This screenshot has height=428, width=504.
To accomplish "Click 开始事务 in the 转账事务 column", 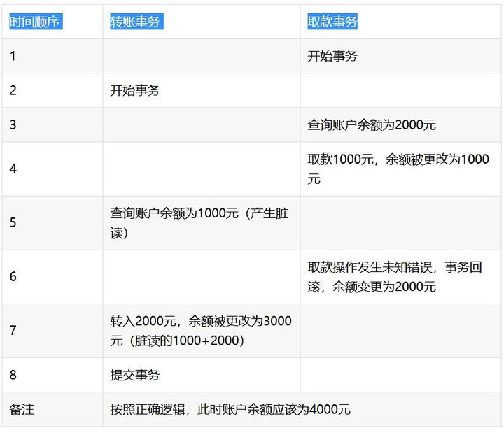I will tap(135, 90).
